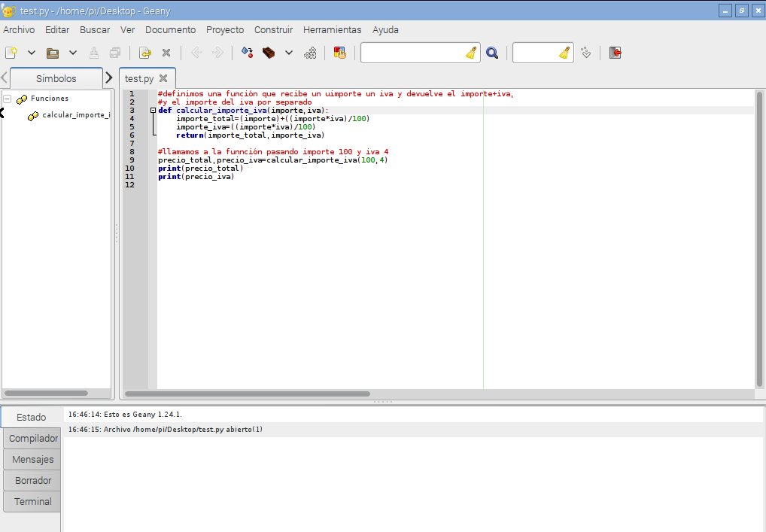Screen dimensions: 766x532
Task: Select Funciones in the symbols tree
Action: pos(50,98)
